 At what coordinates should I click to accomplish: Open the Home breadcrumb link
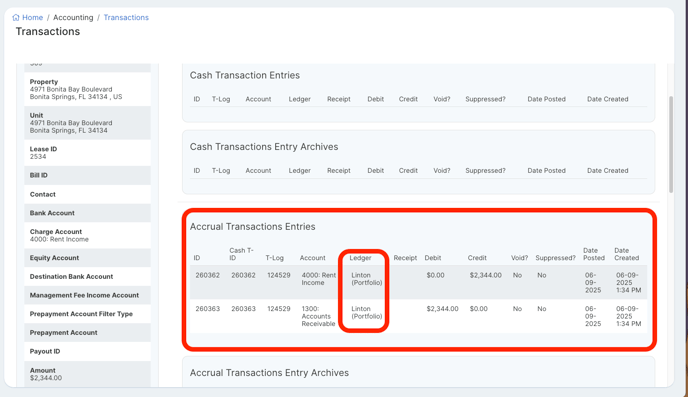(32, 18)
